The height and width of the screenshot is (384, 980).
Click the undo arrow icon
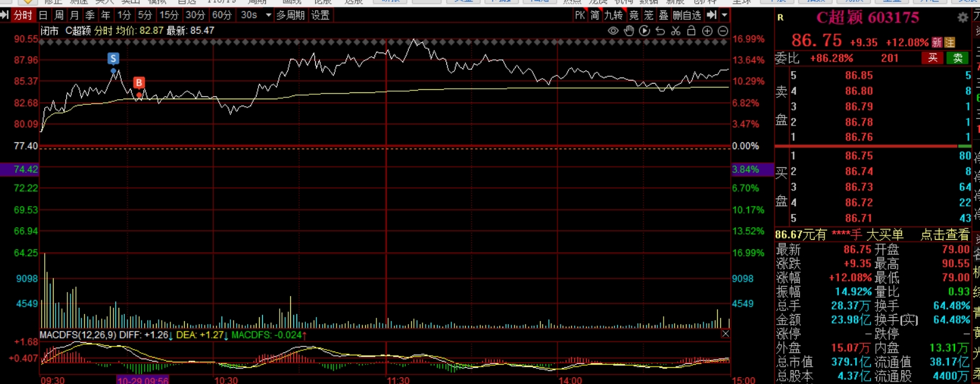point(660,31)
